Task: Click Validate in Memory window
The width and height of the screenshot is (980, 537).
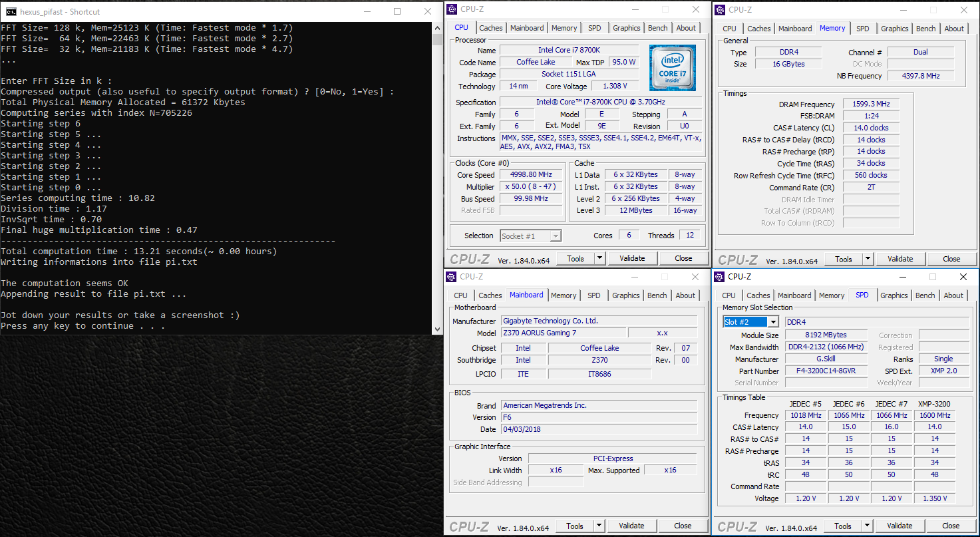Action: (900, 259)
